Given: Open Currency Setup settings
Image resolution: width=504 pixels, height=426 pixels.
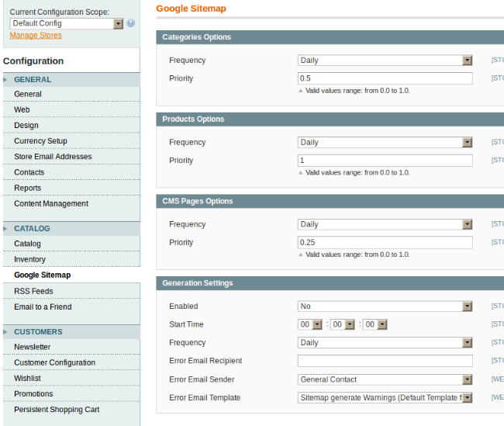Looking at the screenshot, I should pos(71,141).
